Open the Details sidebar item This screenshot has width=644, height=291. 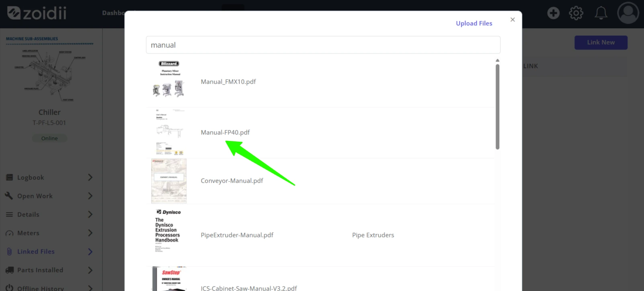pyautogui.click(x=49, y=215)
